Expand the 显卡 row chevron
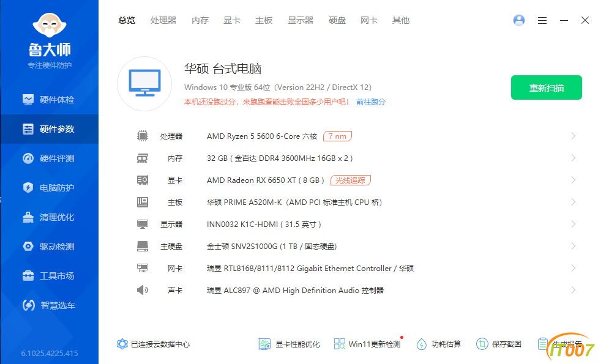The image size is (598, 364). pyautogui.click(x=573, y=180)
